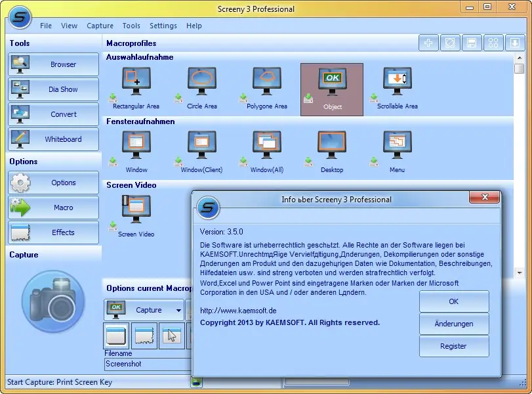Select the Menu capture profile
Image resolution: width=532 pixels, height=394 pixels.
pos(397,152)
